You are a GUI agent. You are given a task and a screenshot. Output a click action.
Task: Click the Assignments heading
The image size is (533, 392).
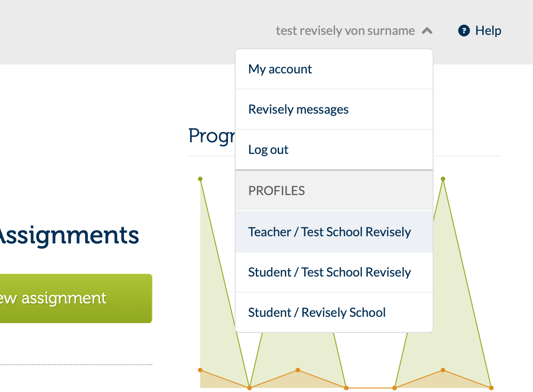click(69, 235)
